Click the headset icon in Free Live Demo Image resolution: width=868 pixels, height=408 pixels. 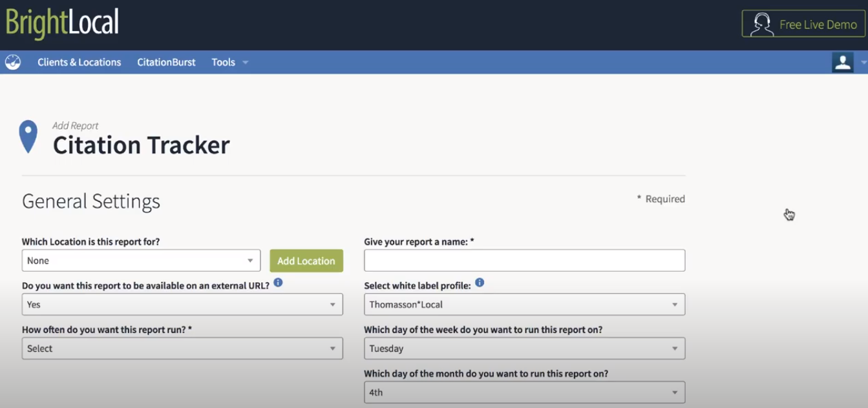(x=762, y=25)
